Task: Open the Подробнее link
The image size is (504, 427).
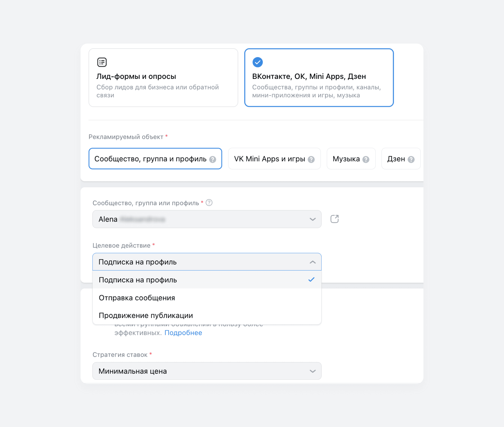Action: pos(183,333)
